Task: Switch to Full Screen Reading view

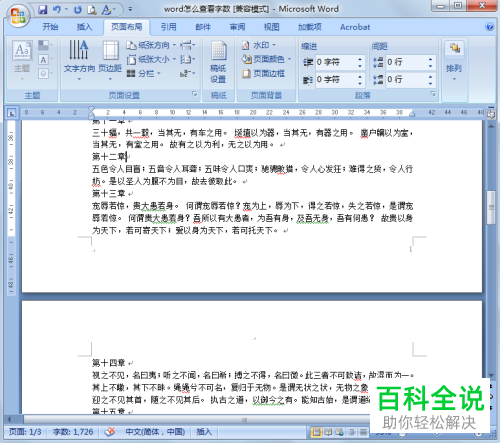Action: point(328,432)
